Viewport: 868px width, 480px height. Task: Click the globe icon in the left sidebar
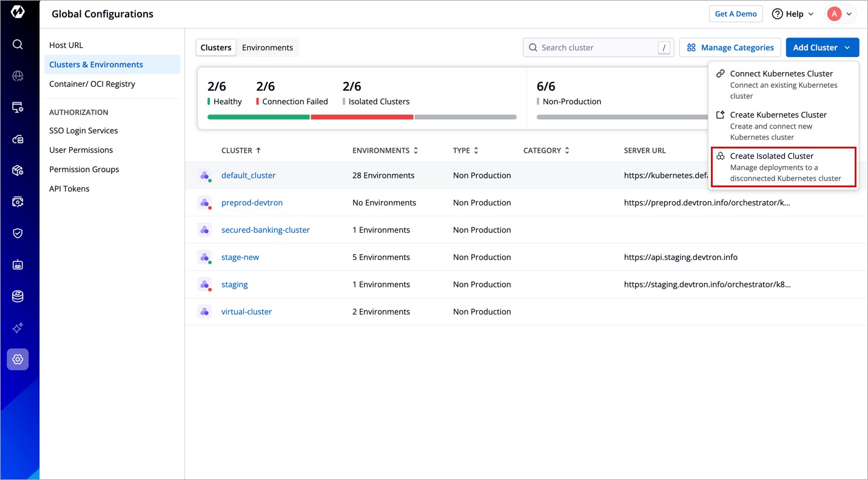[18, 76]
